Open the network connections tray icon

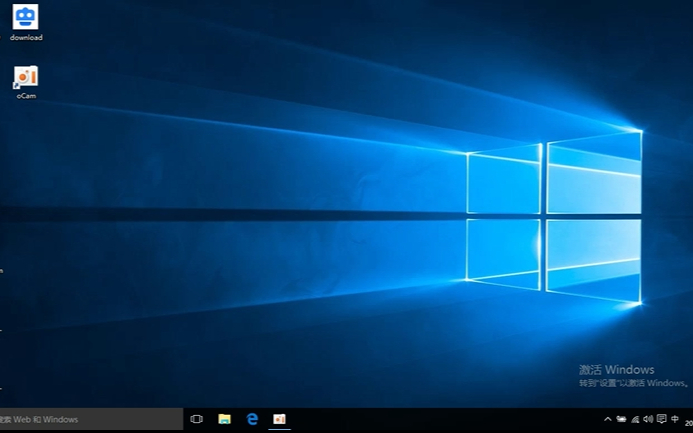point(635,419)
